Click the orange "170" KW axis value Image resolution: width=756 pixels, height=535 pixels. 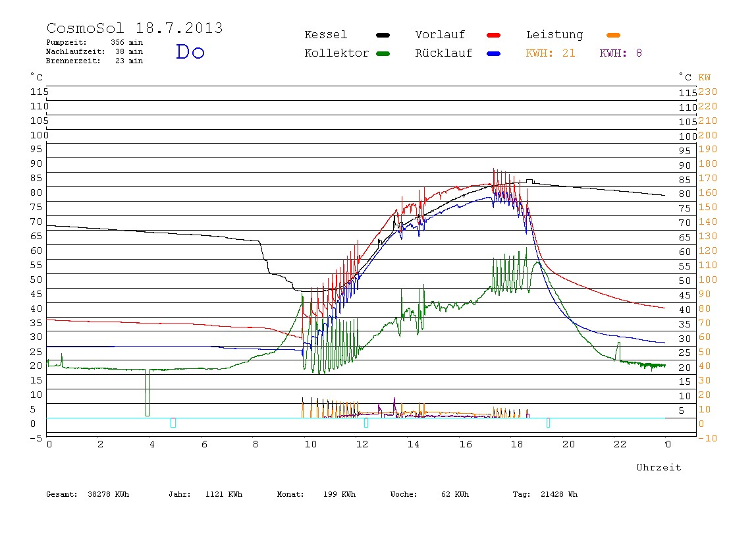click(x=708, y=178)
